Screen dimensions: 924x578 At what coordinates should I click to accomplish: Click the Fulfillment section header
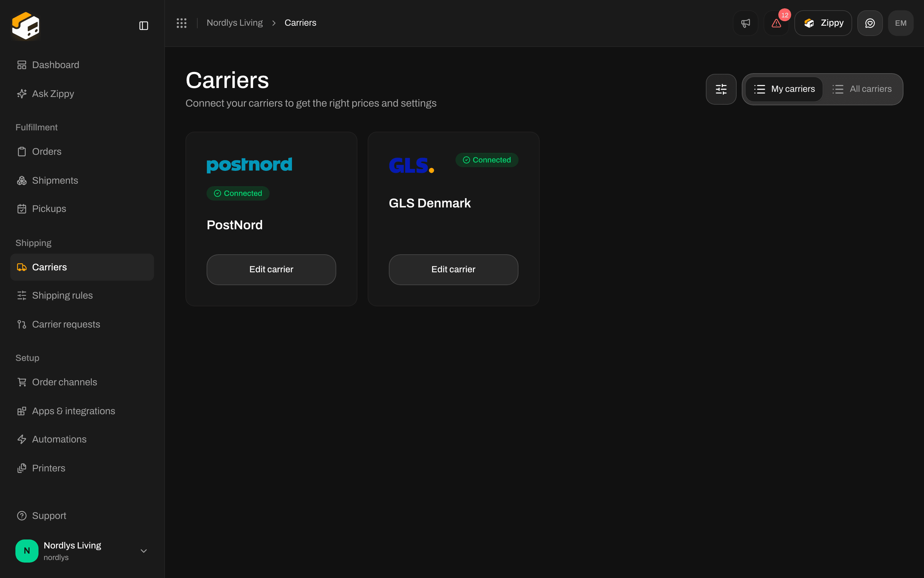coord(36,127)
